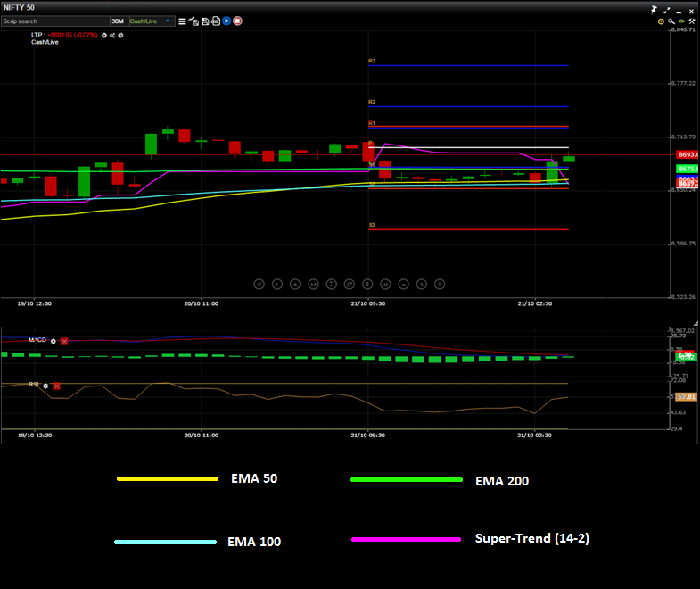Click the MACD indicator label

[x=37, y=340]
